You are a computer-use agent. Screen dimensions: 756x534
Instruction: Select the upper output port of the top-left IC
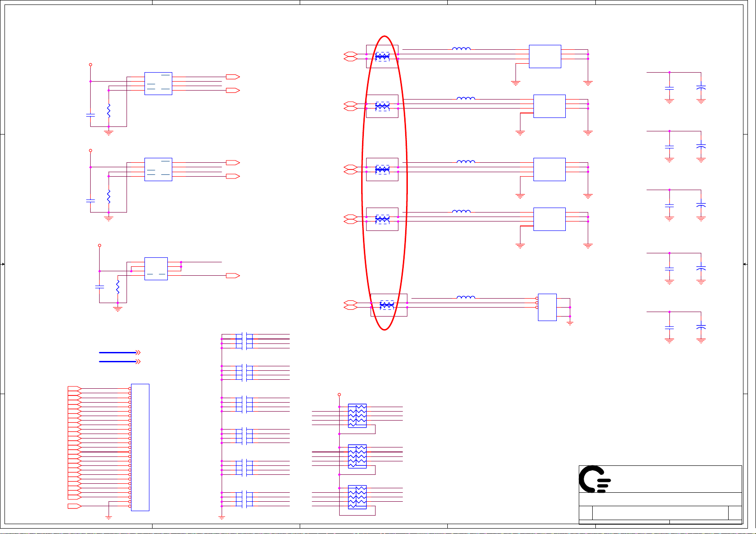click(x=233, y=77)
